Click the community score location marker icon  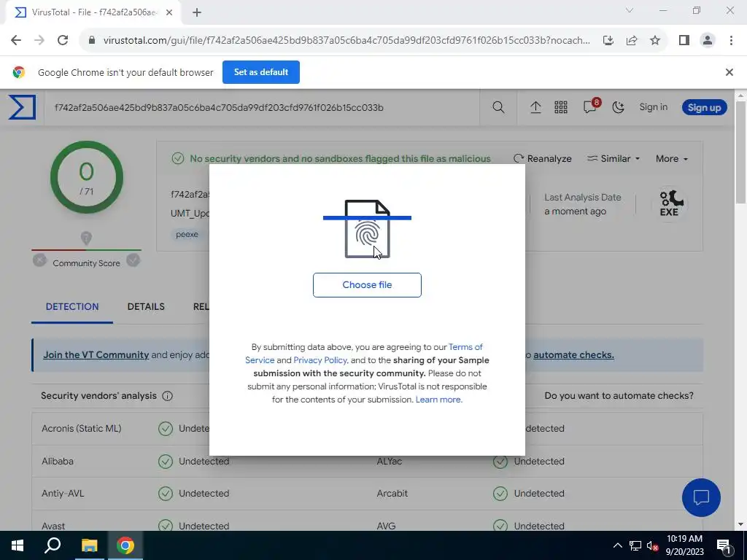click(x=86, y=238)
